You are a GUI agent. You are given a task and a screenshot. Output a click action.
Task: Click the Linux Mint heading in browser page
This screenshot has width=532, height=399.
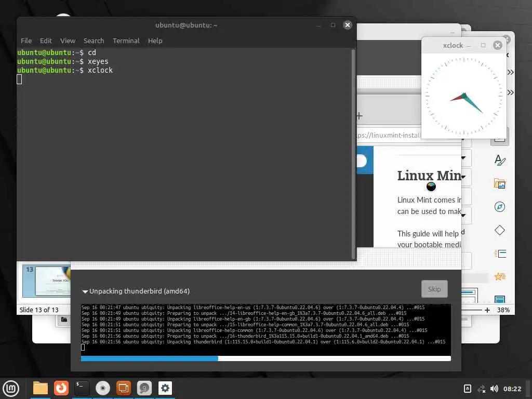(x=429, y=176)
